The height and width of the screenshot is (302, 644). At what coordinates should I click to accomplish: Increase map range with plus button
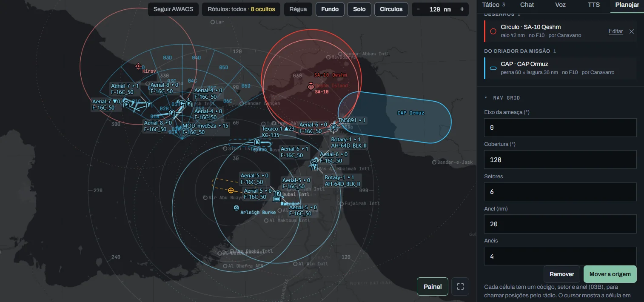click(462, 9)
